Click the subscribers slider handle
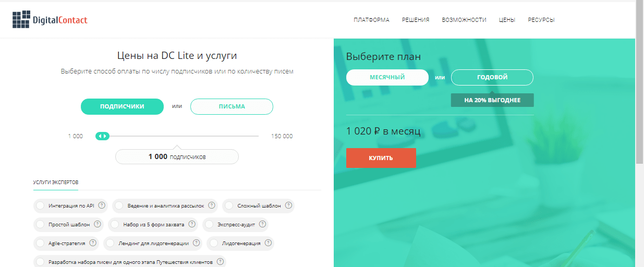 point(102,136)
